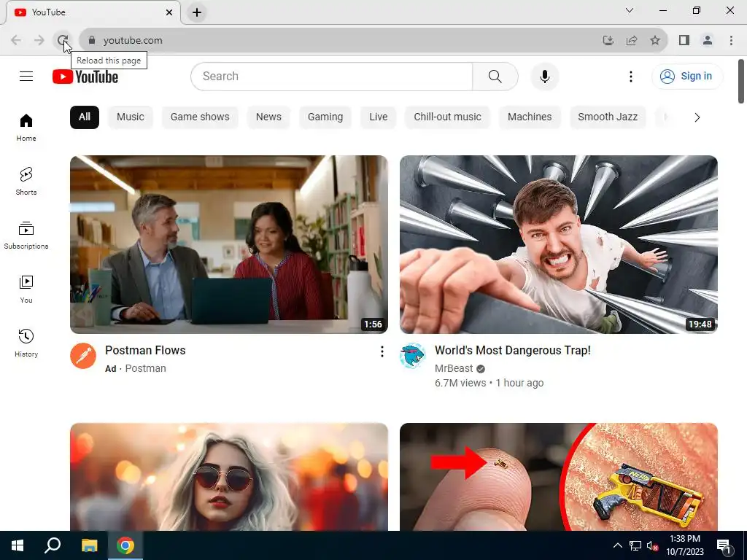Image resolution: width=747 pixels, height=560 pixels.
Task: Install YouTube app icon in address bar
Action: coord(608,41)
